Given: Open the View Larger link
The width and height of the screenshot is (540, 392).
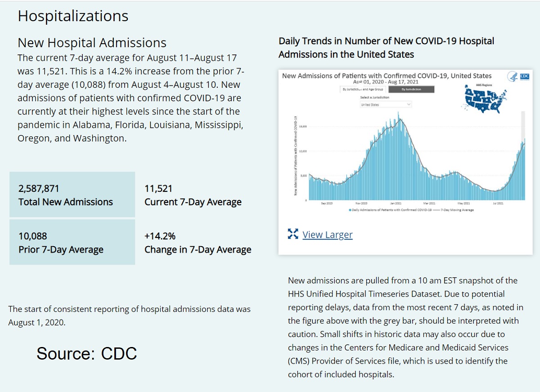Looking at the screenshot, I should (x=327, y=234).
